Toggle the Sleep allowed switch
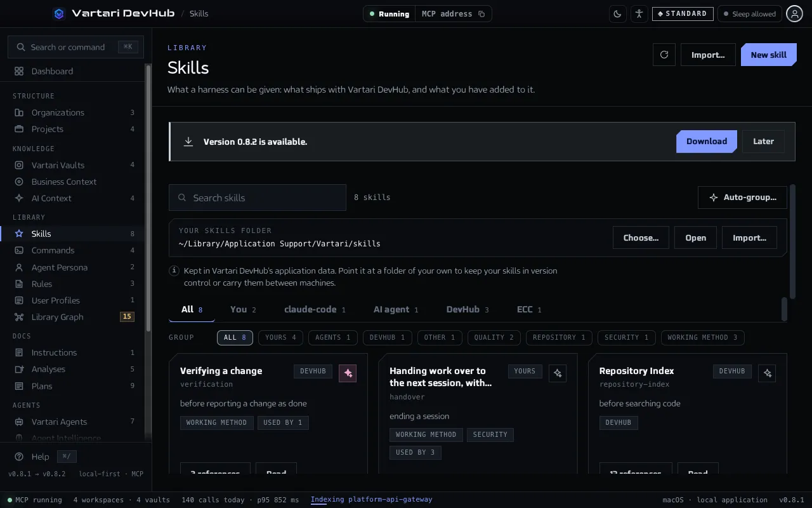The width and height of the screenshot is (812, 508). (x=749, y=14)
